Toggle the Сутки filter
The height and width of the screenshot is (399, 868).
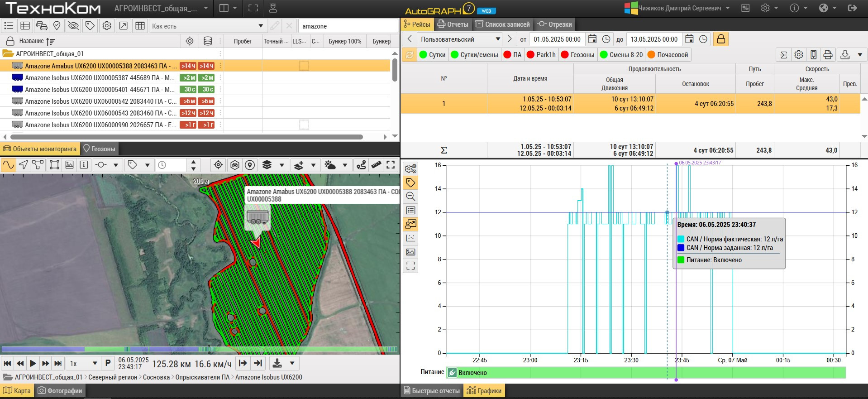[x=432, y=55]
